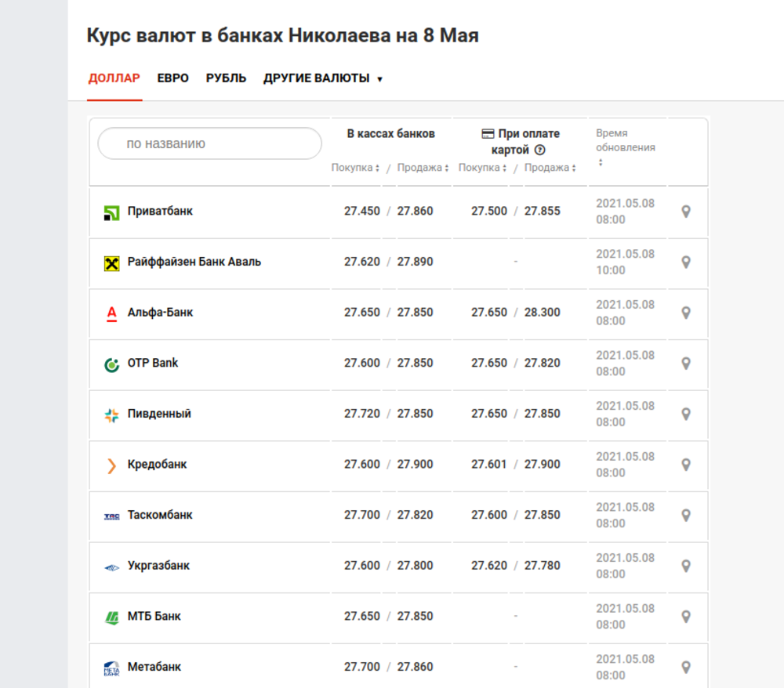Click the bank name search field

point(209,143)
